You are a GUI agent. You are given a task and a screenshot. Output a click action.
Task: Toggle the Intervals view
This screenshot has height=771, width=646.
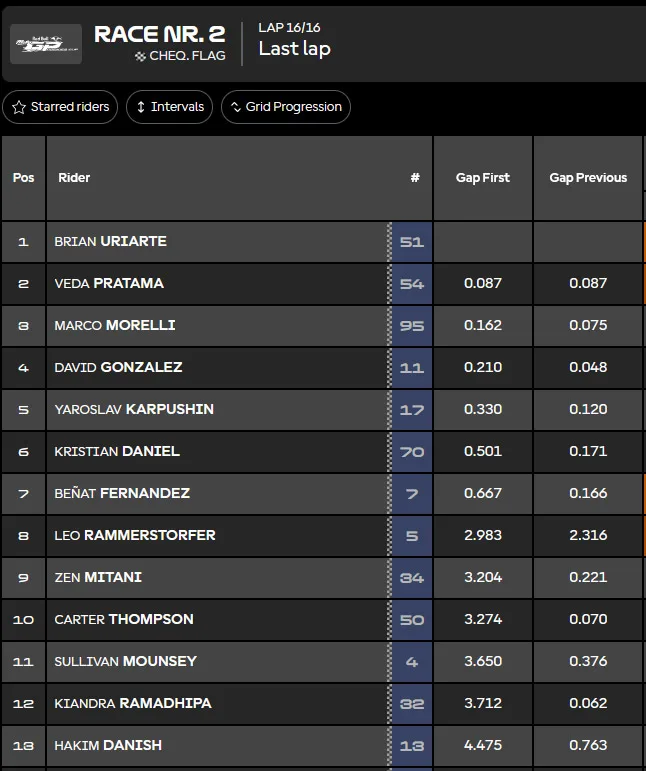pyautogui.click(x=170, y=107)
